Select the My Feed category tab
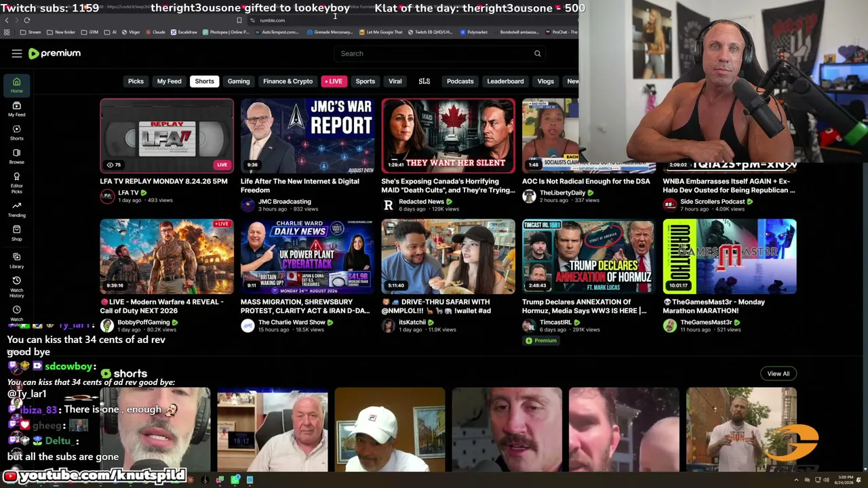 click(170, 81)
